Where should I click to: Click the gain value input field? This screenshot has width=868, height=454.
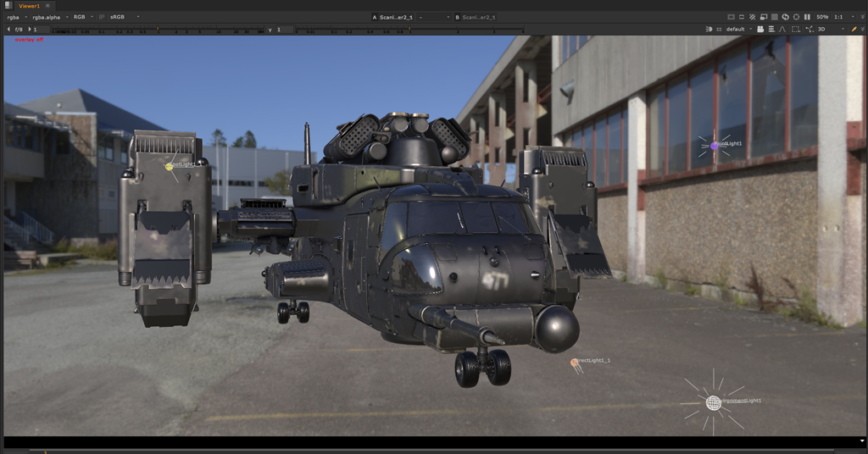pyautogui.click(x=41, y=30)
